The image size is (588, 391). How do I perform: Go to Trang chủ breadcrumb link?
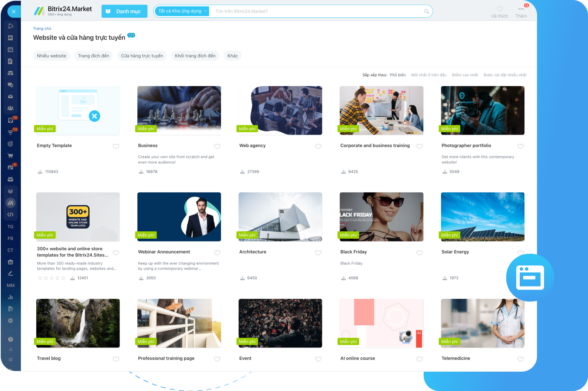pos(42,29)
